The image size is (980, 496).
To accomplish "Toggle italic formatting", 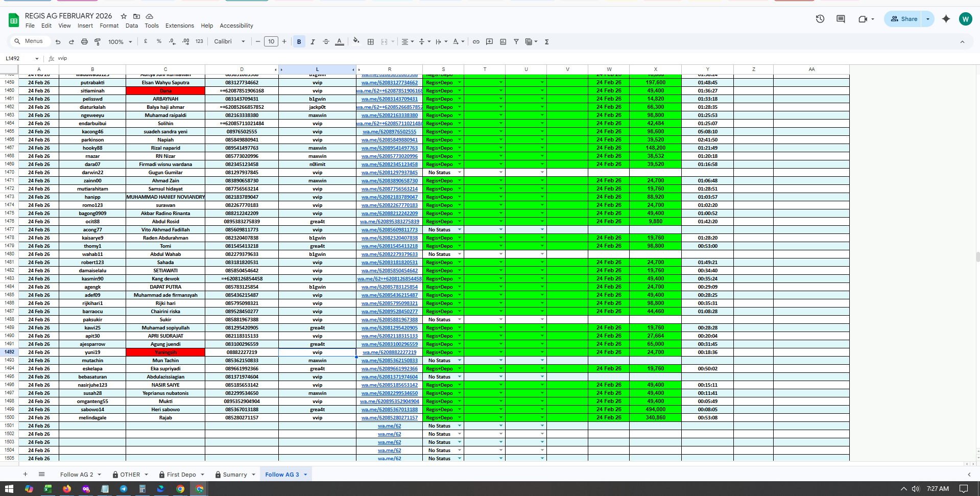I will point(313,42).
